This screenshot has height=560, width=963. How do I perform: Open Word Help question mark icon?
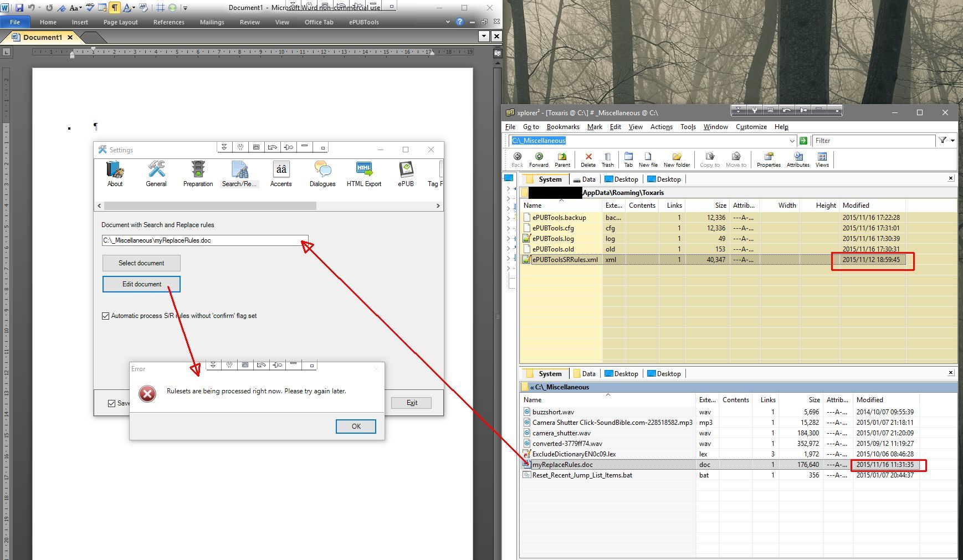tap(459, 22)
